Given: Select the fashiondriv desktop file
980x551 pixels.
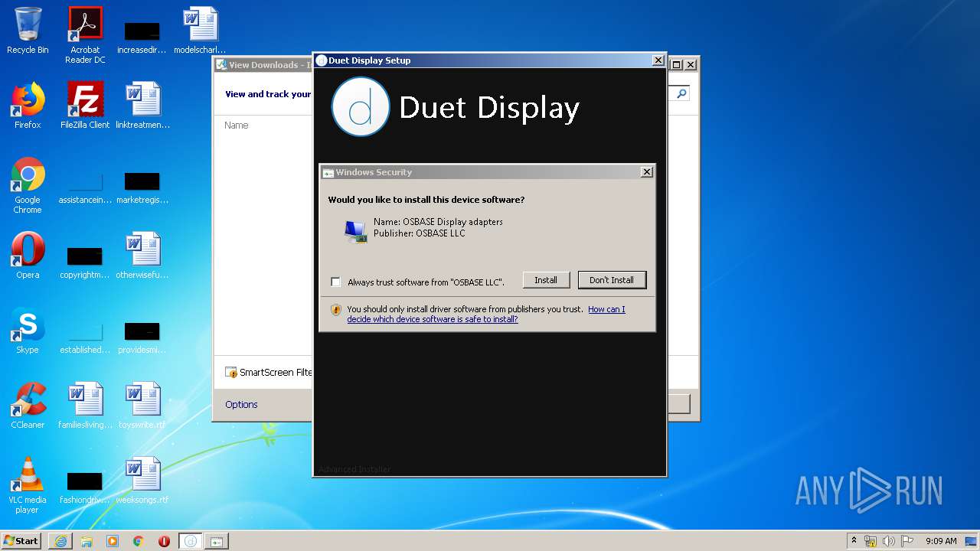Looking at the screenshot, I should (x=85, y=486).
